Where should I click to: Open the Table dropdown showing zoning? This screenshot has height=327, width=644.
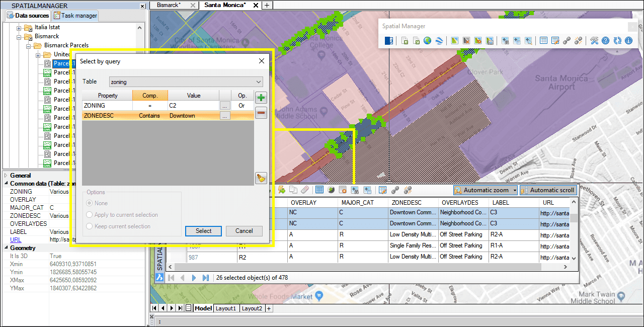pyautogui.click(x=186, y=82)
